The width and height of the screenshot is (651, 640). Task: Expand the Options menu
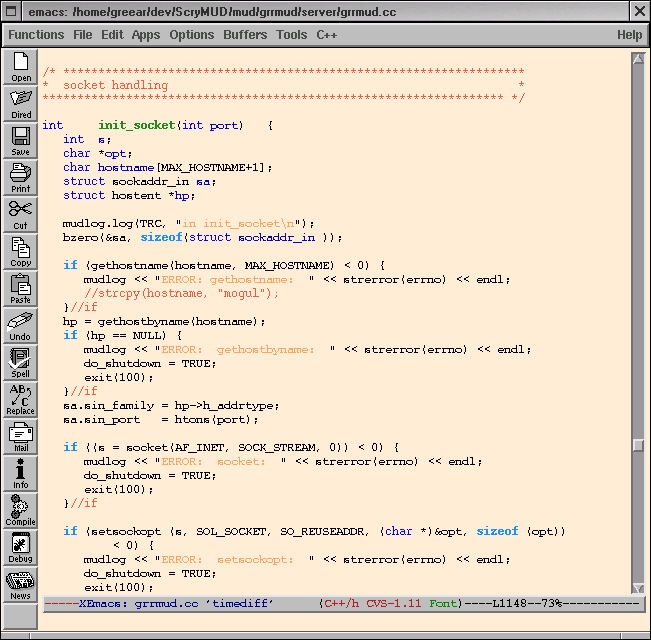click(192, 35)
